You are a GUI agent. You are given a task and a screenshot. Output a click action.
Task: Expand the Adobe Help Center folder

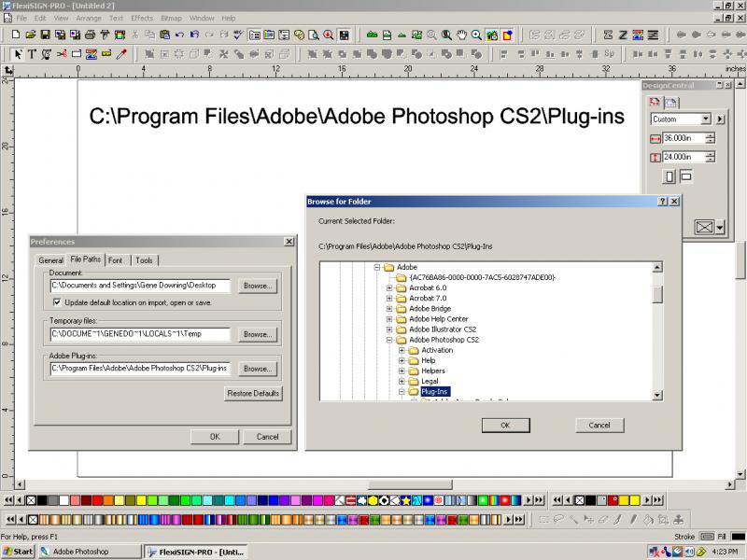[389, 319]
